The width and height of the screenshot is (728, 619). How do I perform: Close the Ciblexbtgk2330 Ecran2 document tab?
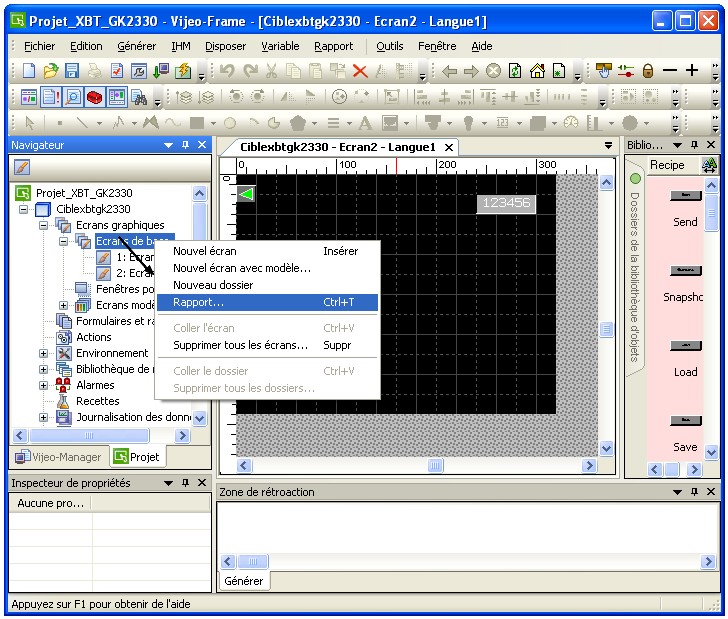(x=448, y=148)
